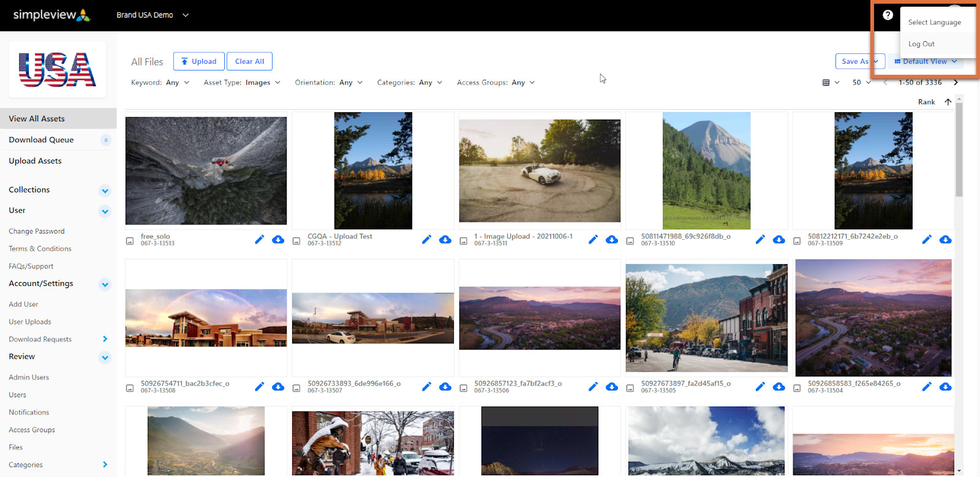Tick checkbox for 50926857123_fa7bf2acf3_o
This screenshot has width=980, height=477.
click(464, 388)
